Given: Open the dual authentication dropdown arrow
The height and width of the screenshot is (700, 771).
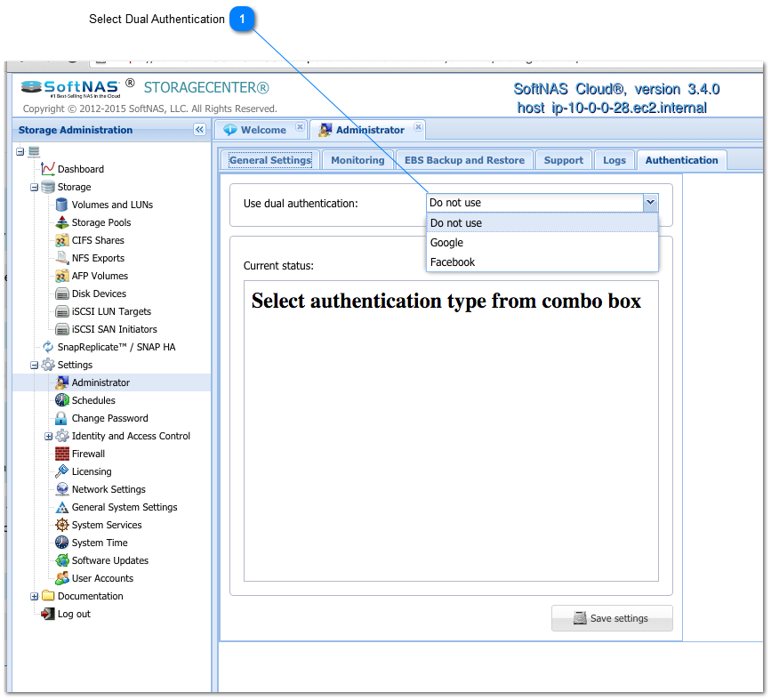Looking at the screenshot, I should point(651,203).
